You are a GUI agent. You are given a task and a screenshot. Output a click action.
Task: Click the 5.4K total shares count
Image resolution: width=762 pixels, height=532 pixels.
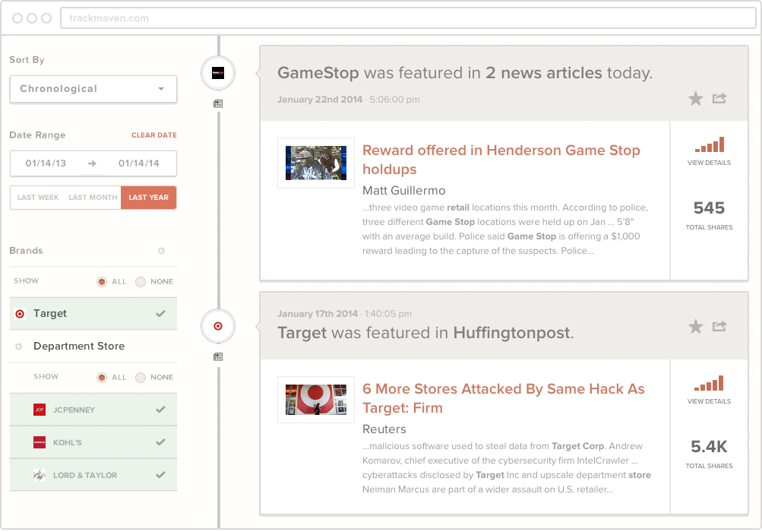(x=709, y=446)
